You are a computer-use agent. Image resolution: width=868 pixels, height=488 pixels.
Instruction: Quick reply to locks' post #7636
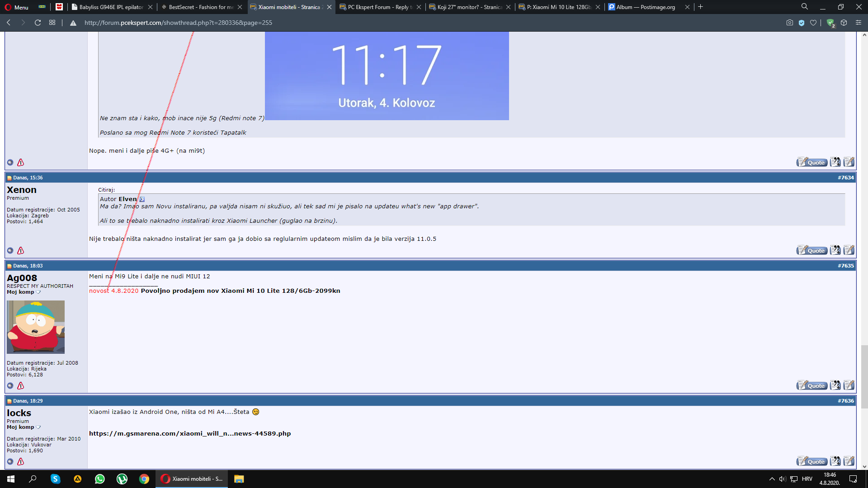click(x=849, y=461)
